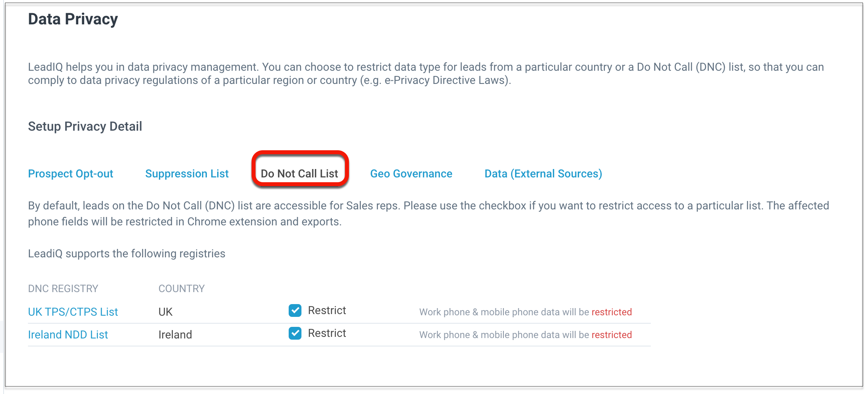The width and height of the screenshot is (868, 394).
Task: Click the DNC REGISTRY column header
Action: 63,289
